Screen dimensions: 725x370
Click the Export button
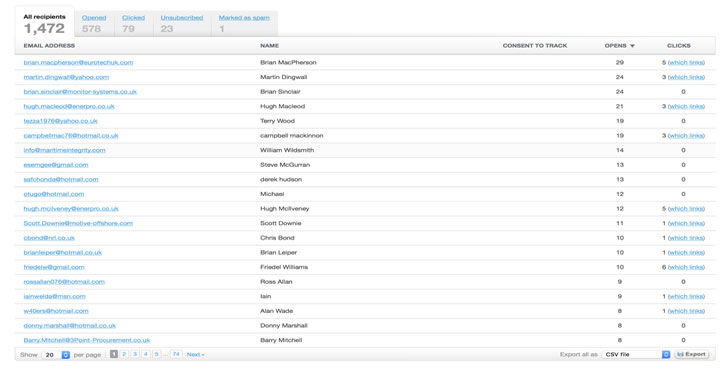click(x=692, y=355)
